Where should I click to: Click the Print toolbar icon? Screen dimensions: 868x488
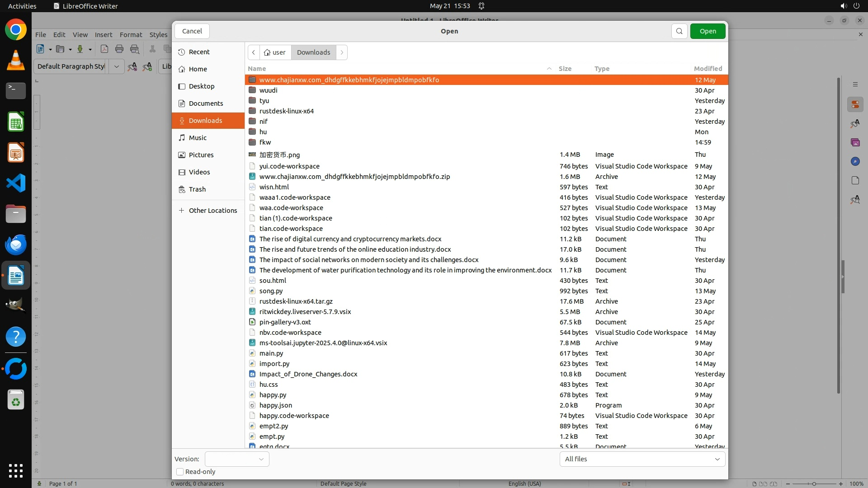coord(119,49)
